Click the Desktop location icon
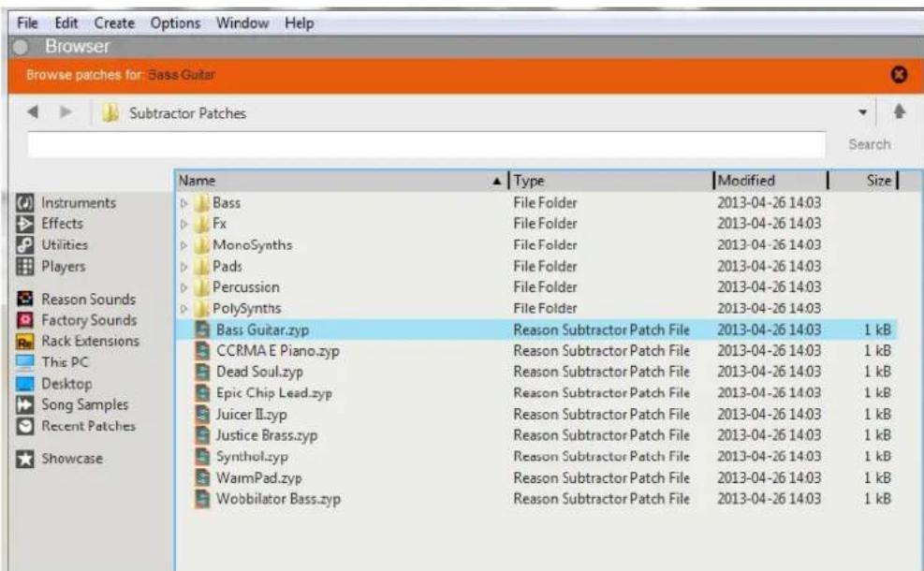924x571 pixels. point(24,384)
